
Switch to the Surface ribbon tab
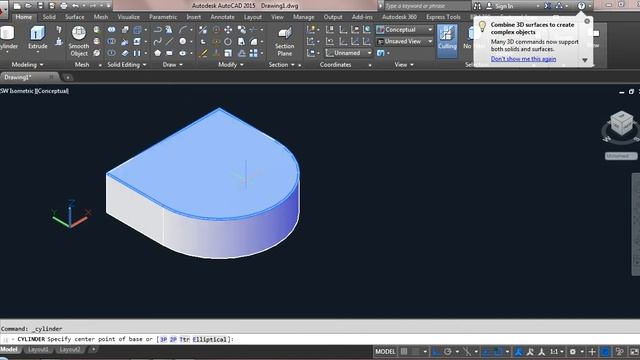pos(75,17)
